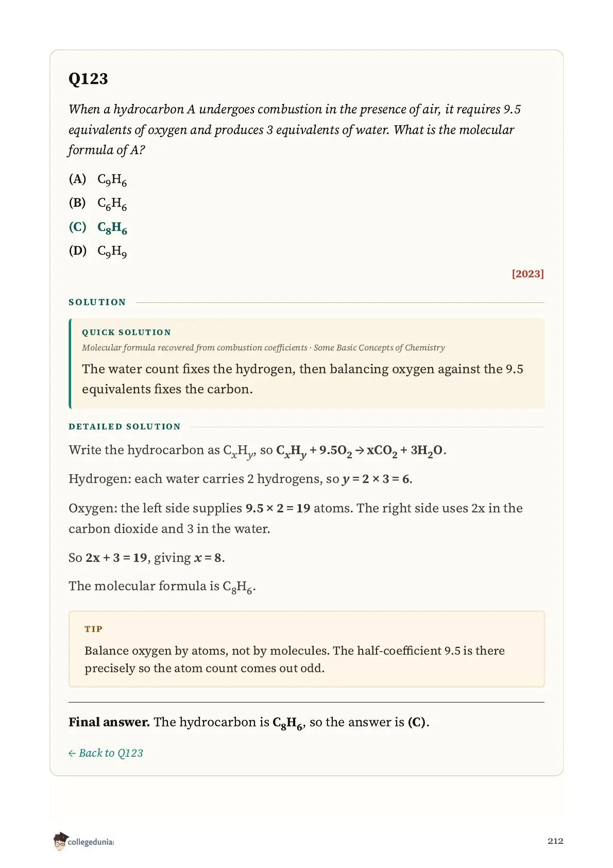The width and height of the screenshot is (613, 868).
Task: Click the Q123 question heading
Action: 88,79
